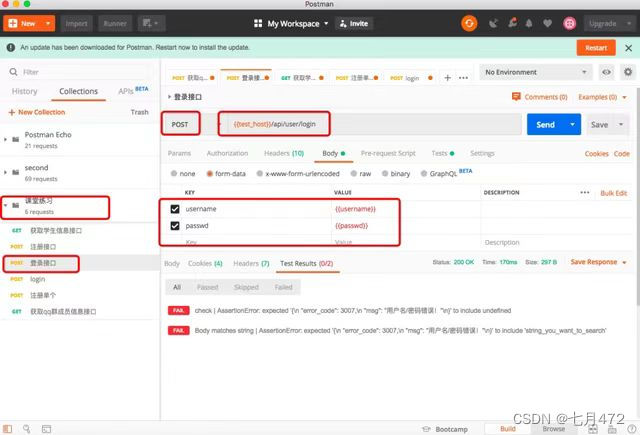640x435 pixels.
Task: Select the form-data body type
Action: [x=209, y=173]
